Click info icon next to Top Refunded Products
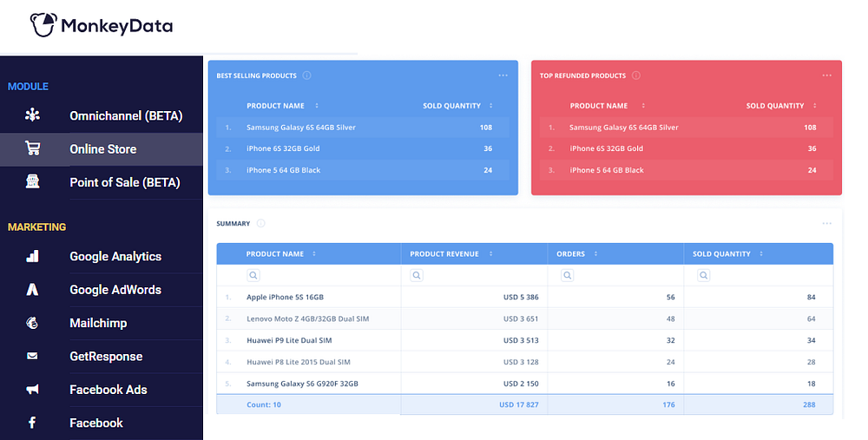The image size is (868, 440). pos(636,76)
